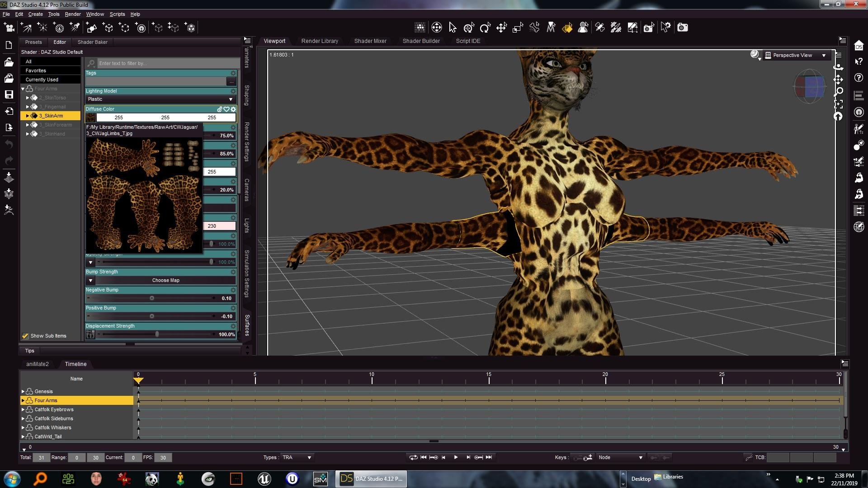Expand the 3_SkinForearm surface item
Viewport: 868px width, 488px height.
[28, 125]
